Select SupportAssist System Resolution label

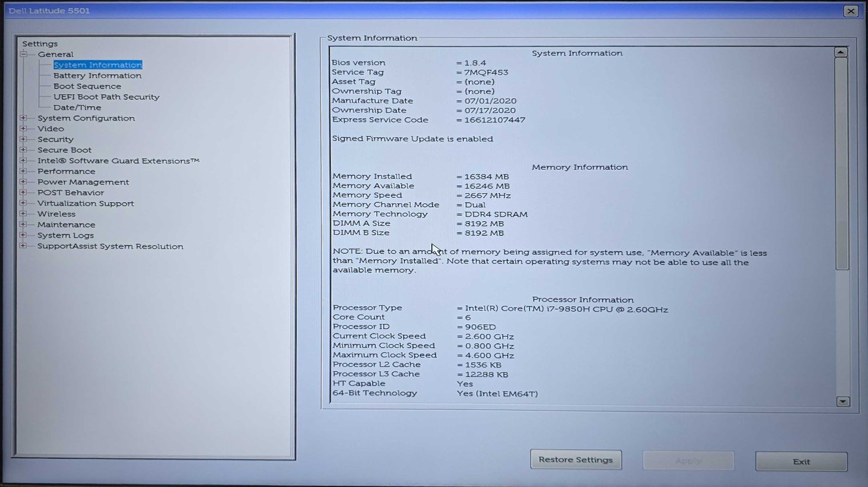coord(110,246)
